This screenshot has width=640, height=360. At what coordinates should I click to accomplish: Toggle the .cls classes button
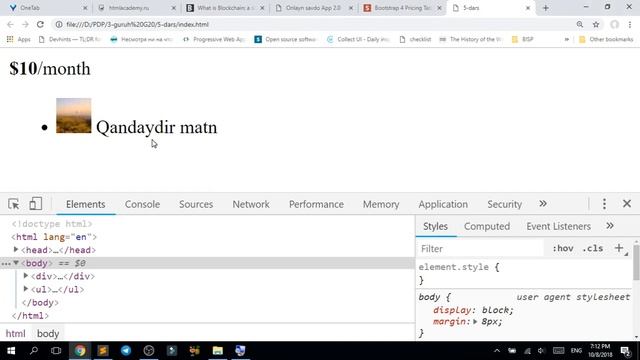tap(593, 248)
